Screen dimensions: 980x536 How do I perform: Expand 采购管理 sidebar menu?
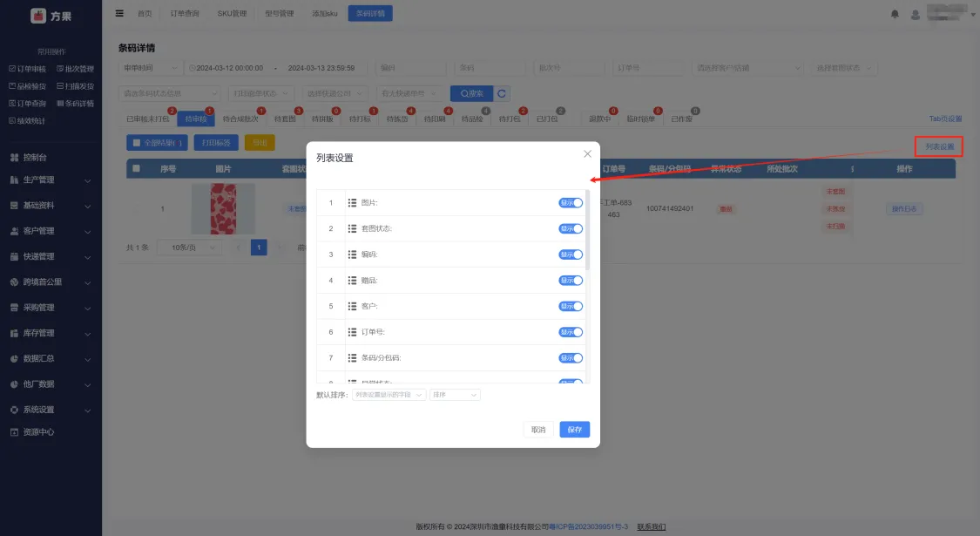(51, 308)
